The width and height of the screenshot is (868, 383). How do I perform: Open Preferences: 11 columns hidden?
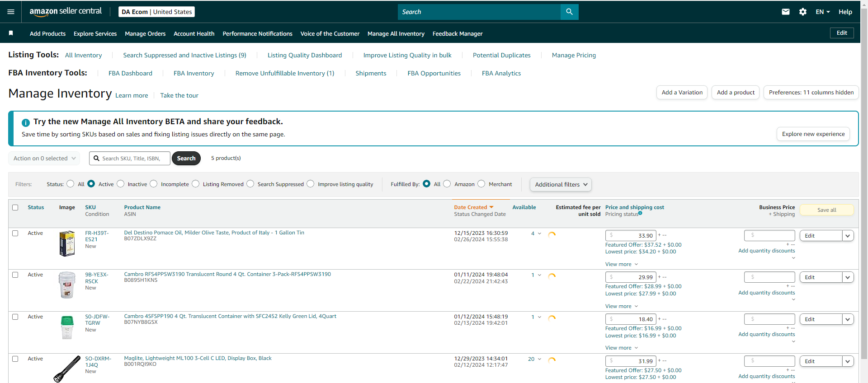[811, 92]
